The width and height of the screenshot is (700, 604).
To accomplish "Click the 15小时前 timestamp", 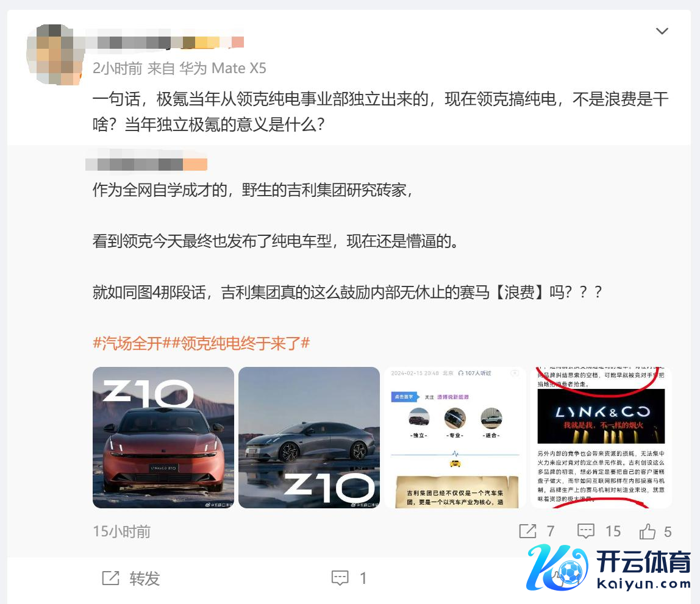I will [x=122, y=531].
